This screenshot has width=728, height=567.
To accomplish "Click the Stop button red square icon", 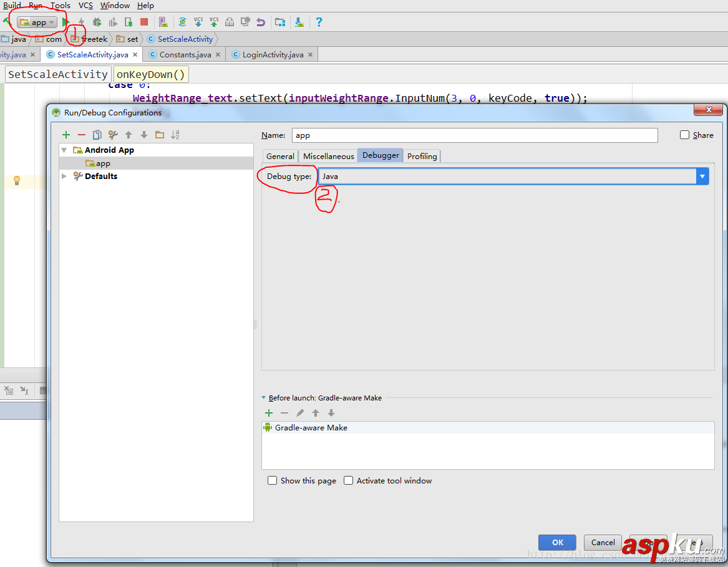I will [x=144, y=22].
